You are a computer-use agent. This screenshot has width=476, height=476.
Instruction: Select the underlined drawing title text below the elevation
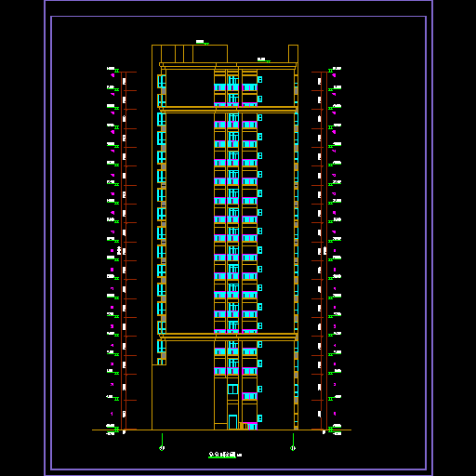[222, 455]
